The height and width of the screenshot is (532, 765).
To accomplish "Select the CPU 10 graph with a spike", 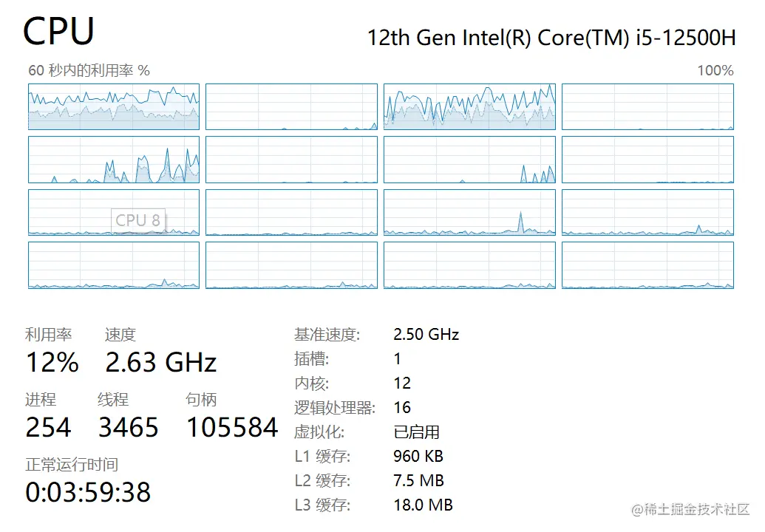I will 469,213.
